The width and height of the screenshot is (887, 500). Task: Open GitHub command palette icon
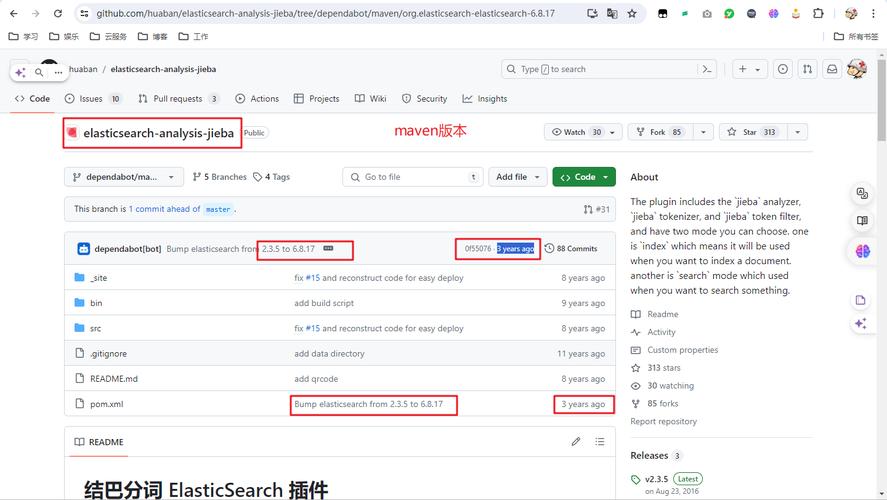(707, 69)
